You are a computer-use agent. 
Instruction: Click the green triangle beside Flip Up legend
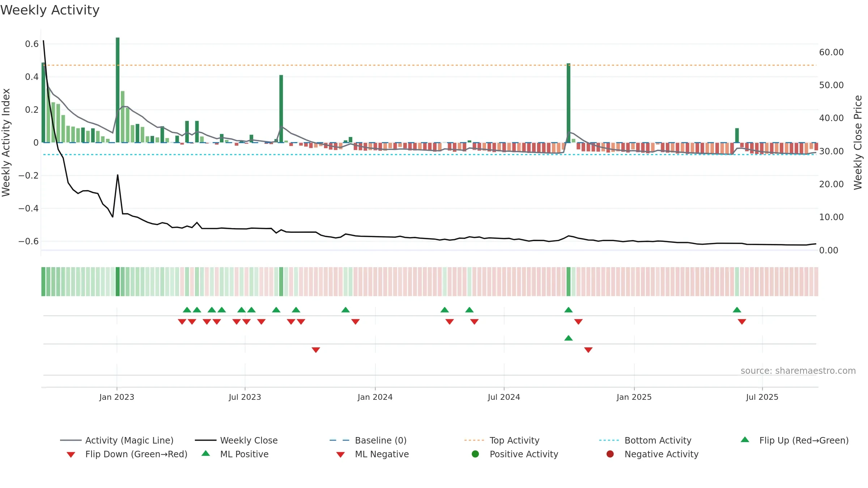pos(745,440)
